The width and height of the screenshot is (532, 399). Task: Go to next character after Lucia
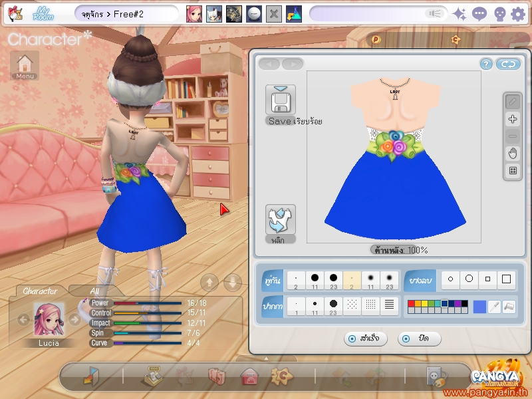coord(74,319)
